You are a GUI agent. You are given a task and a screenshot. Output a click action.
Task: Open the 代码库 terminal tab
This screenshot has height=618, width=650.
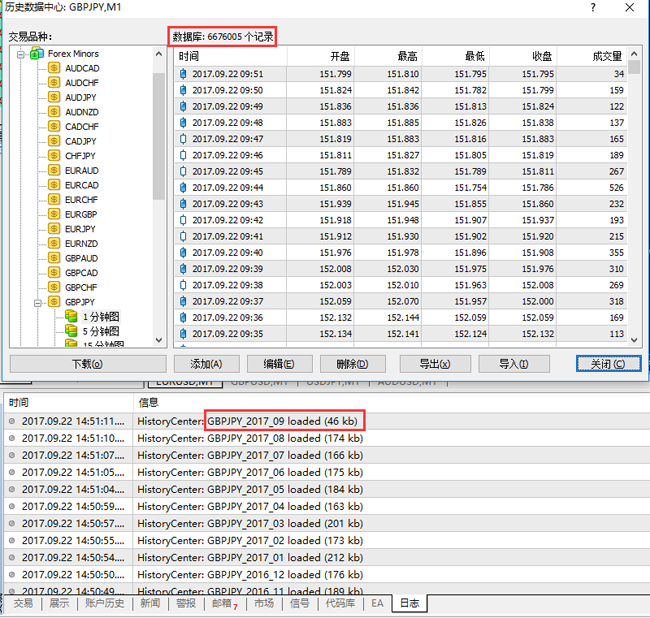click(340, 603)
